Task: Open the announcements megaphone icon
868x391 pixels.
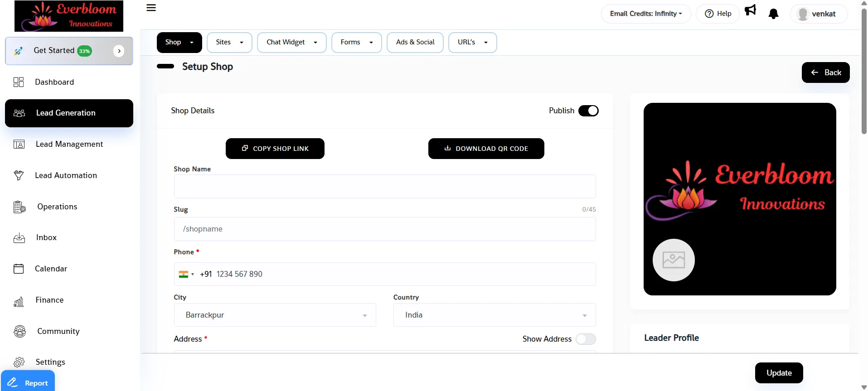Action: click(750, 10)
